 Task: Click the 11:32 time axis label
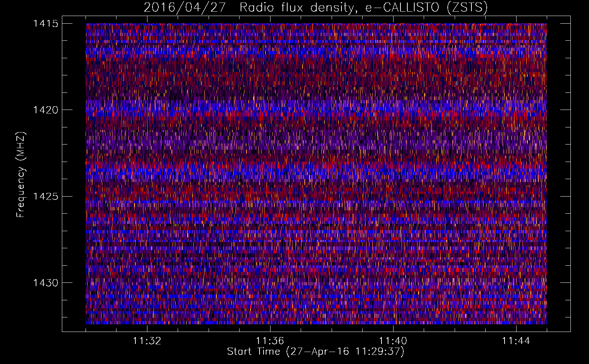pyautogui.click(x=147, y=341)
